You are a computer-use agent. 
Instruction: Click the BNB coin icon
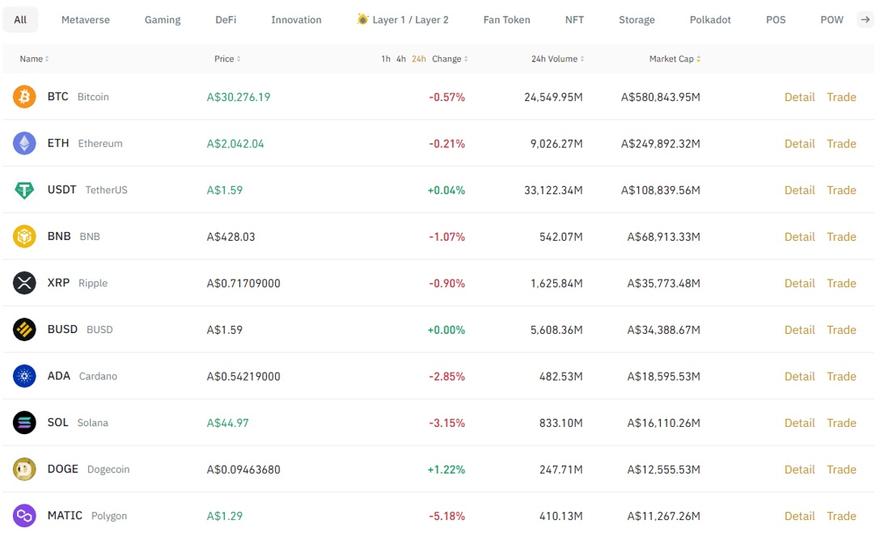click(x=24, y=236)
